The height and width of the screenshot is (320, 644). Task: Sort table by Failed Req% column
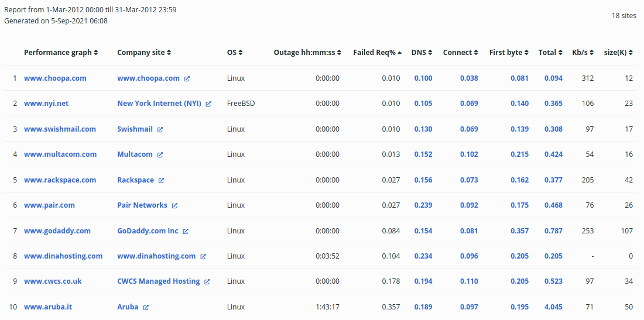377,53
